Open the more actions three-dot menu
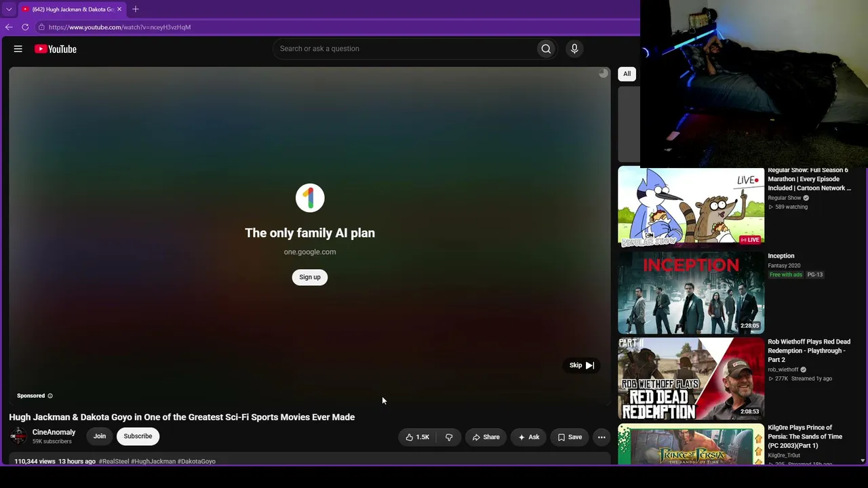This screenshot has height=488, width=868. pos(601,437)
